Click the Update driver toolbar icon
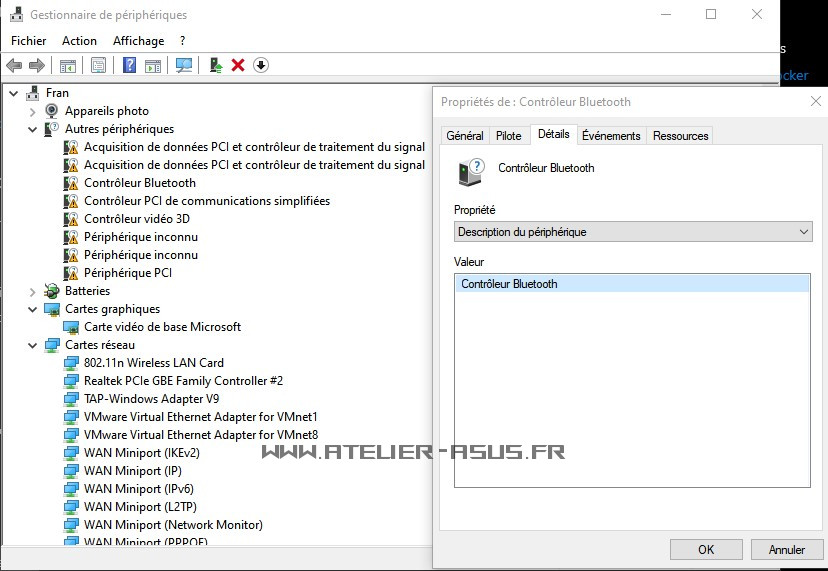The image size is (828, 571). (215, 65)
